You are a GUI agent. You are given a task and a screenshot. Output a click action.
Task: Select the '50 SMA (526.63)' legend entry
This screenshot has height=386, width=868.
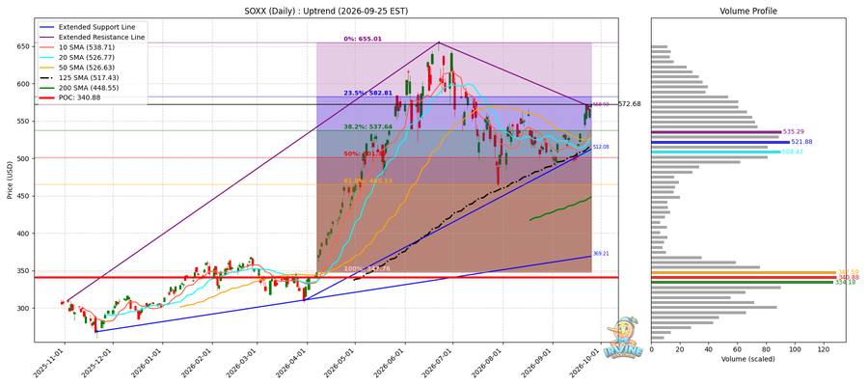(x=85, y=67)
